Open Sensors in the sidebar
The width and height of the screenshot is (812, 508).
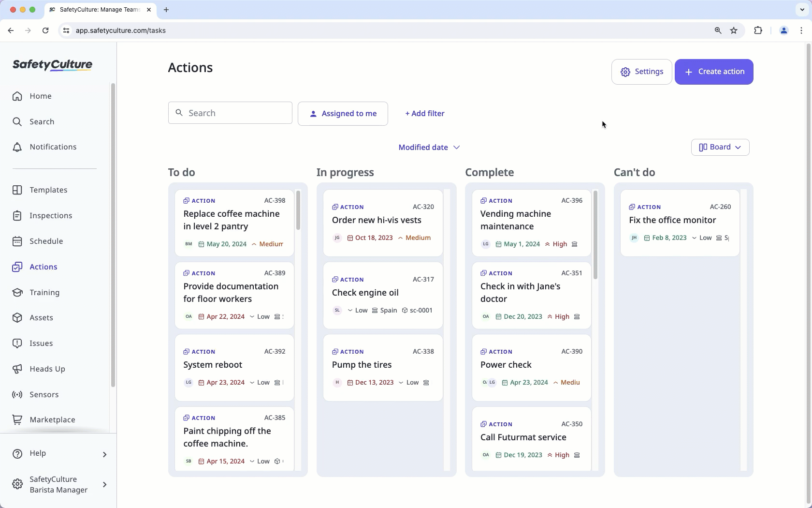coord(35,394)
